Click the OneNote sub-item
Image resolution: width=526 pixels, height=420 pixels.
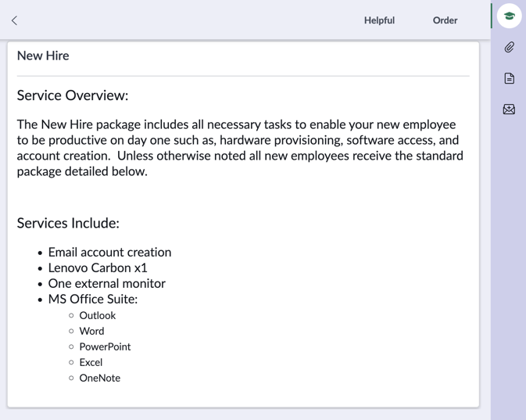99,378
